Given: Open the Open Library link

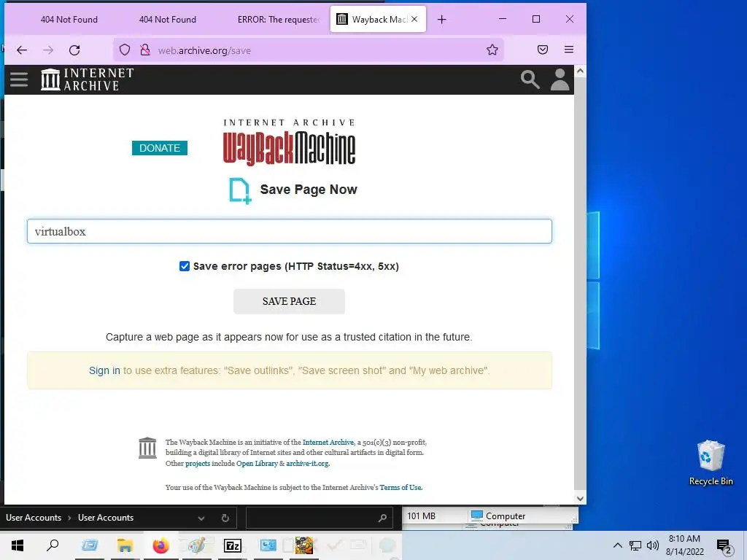Looking at the screenshot, I should pyautogui.click(x=257, y=463).
